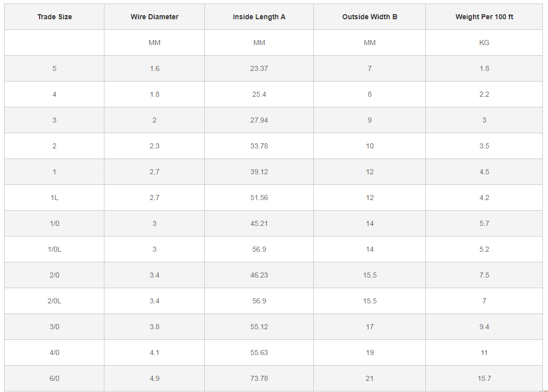Click the Wire Diameter column header
The height and width of the screenshot is (392, 548).
[155, 17]
